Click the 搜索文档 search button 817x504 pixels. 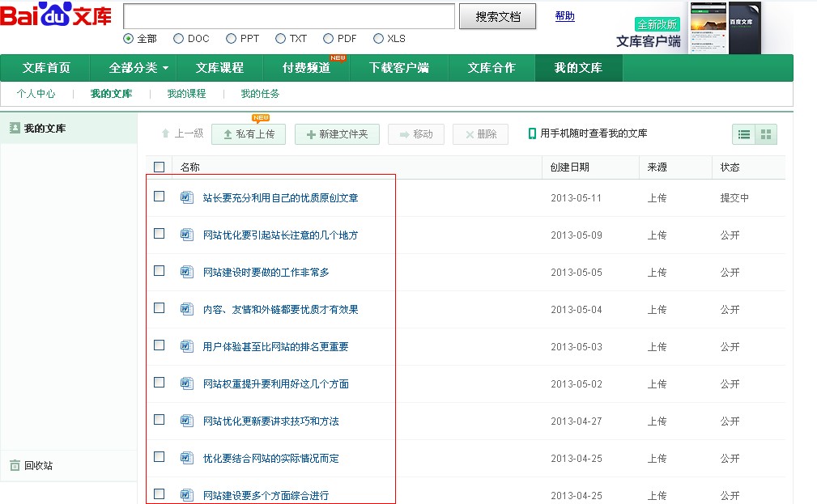(497, 17)
